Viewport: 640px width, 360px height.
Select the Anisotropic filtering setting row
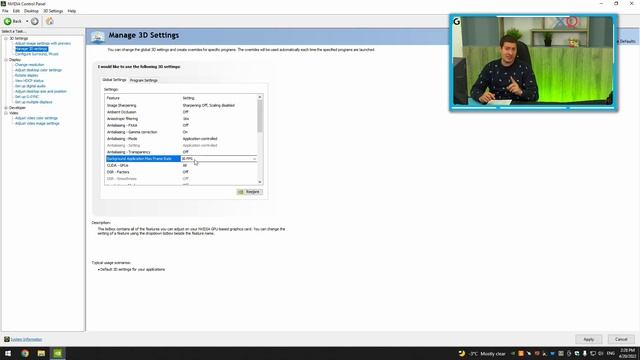coord(182,119)
